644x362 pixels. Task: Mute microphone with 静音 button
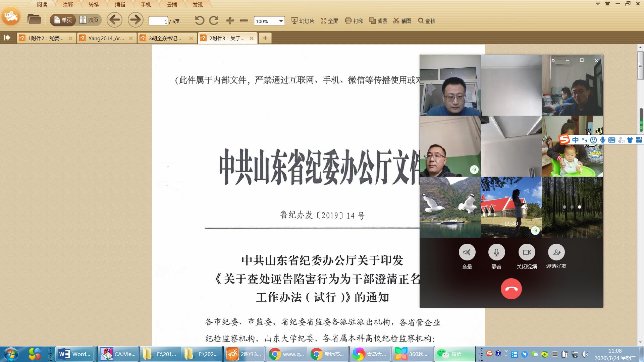496,253
